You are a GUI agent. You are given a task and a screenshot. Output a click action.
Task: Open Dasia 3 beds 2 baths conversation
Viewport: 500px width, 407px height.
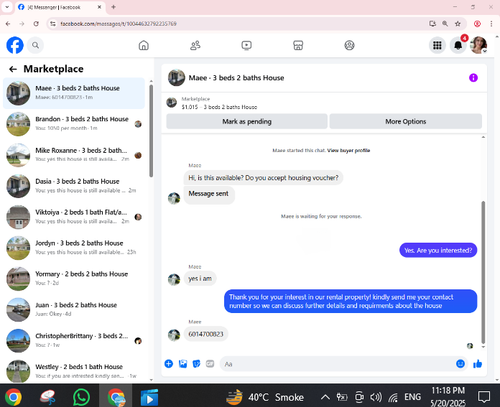(x=74, y=186)
